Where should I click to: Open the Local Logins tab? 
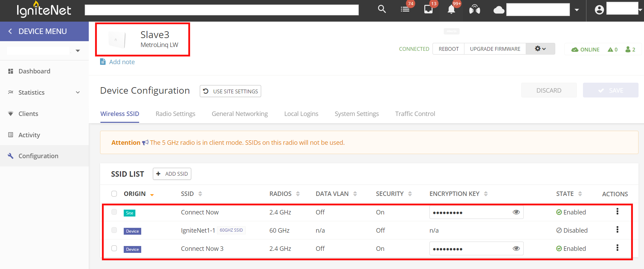pyautogui.click(x=301, y=114)
